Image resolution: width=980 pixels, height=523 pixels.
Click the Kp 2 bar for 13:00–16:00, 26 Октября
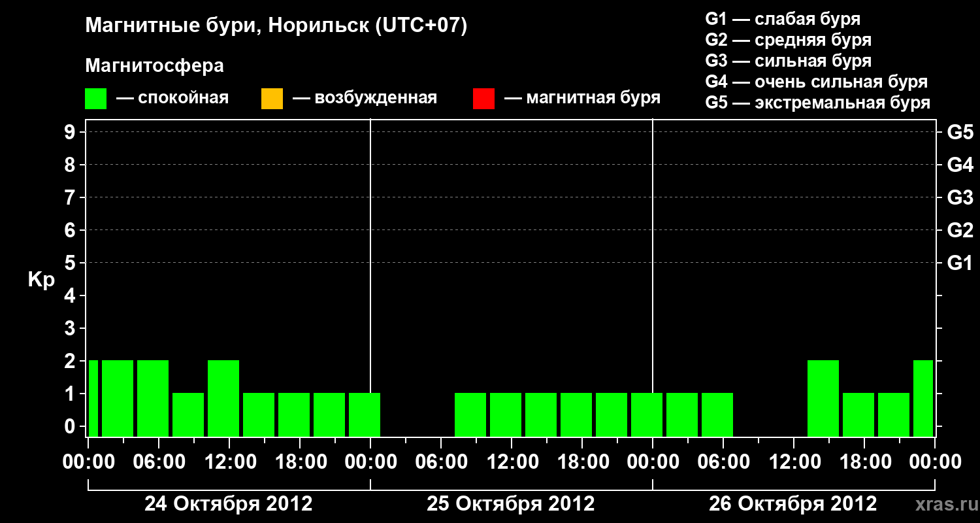(x=823, y=398)
